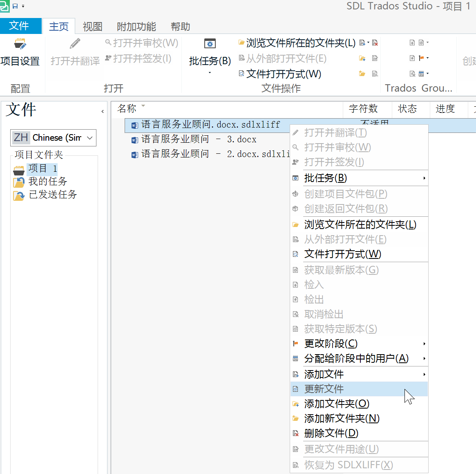Open the 项目设置 (Project Settings) icon
476x474 pixels.
[21, 44]
